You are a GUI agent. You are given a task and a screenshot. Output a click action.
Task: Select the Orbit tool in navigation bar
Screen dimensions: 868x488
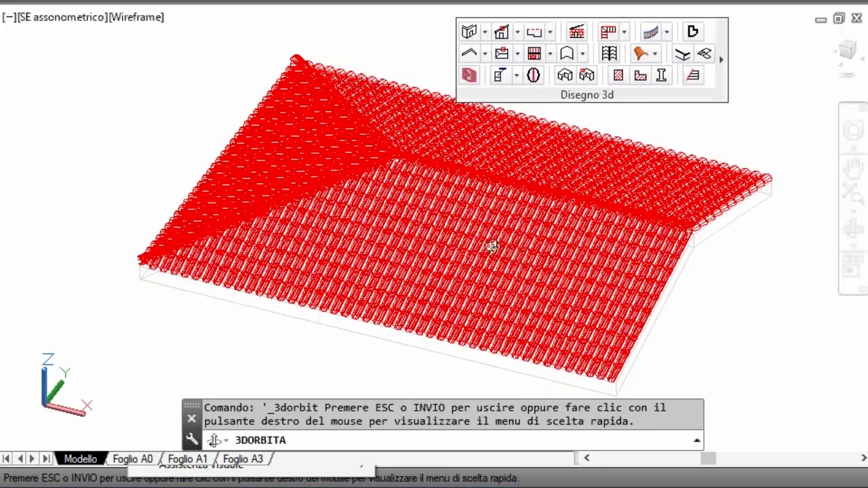click(853, 230)
